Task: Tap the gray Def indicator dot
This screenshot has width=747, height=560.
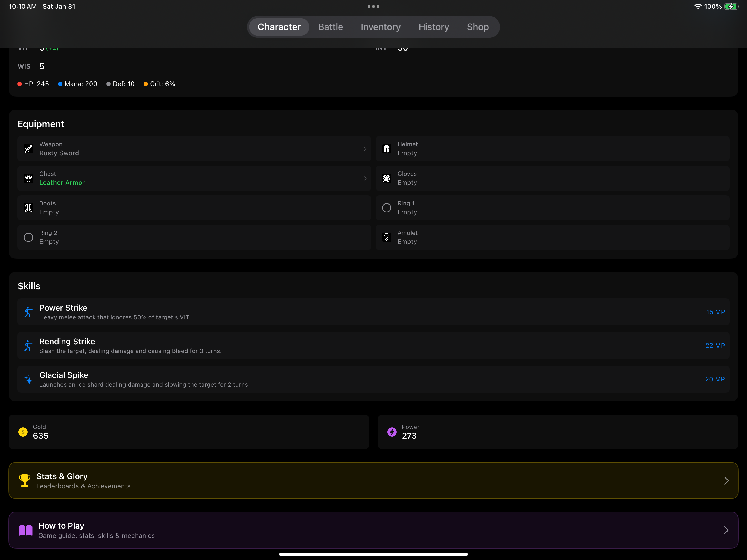Action: point(108,84)
